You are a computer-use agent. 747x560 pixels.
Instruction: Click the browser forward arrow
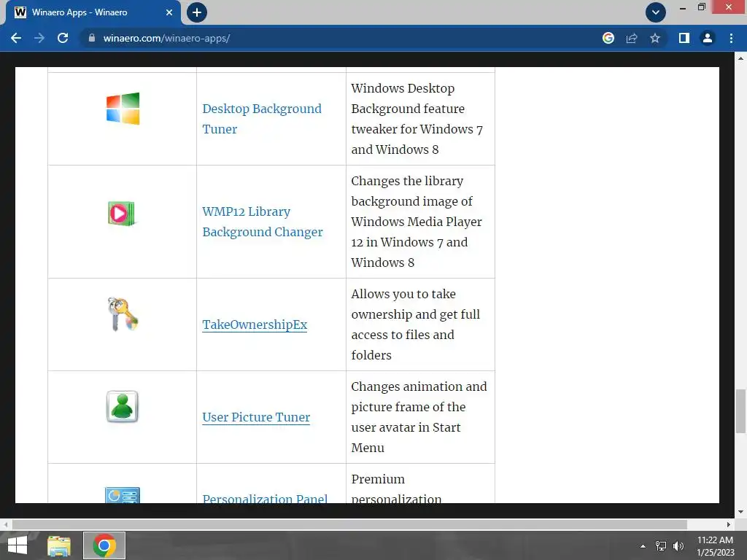[x=39, y=38]
